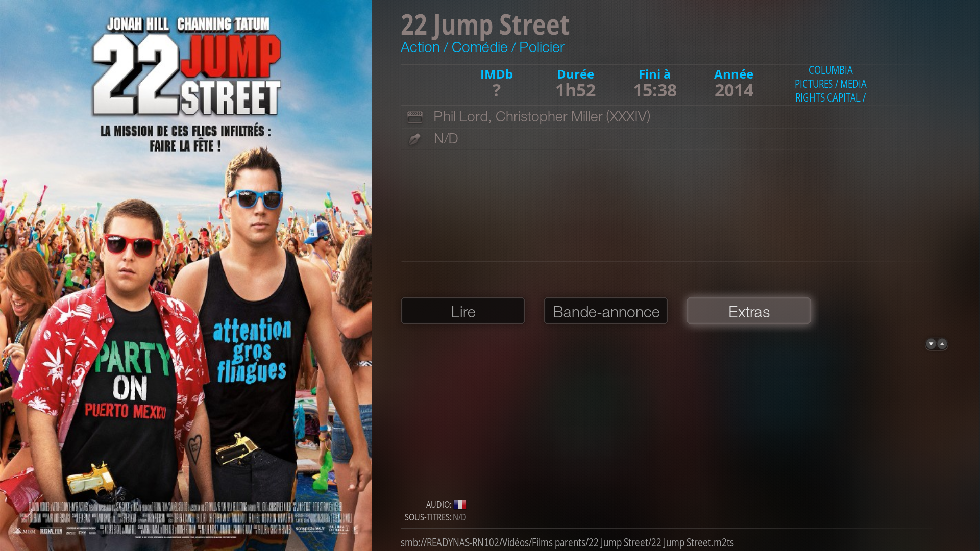Click the SOUS-TITRES N/D label

point(435,517)
